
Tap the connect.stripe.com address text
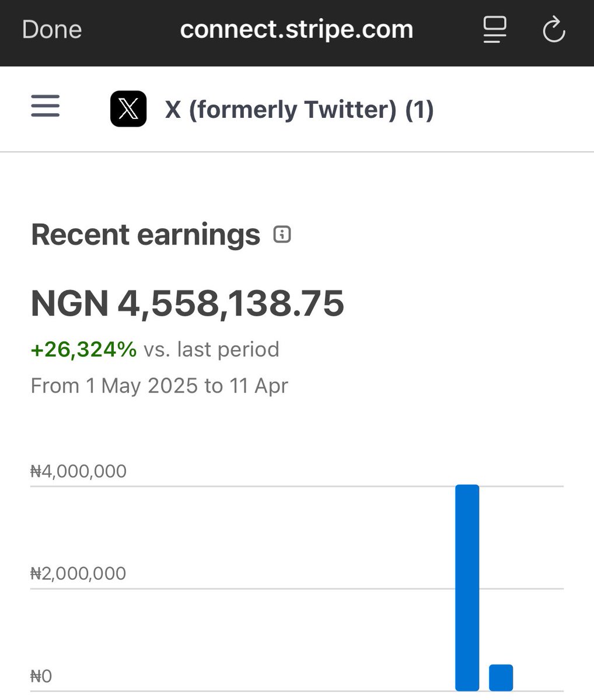(x=296, y=30)
